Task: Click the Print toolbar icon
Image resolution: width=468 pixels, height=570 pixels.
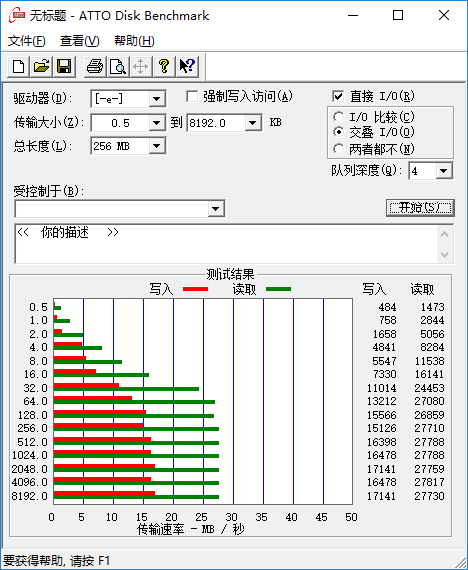Action: (x=95, y=67)
